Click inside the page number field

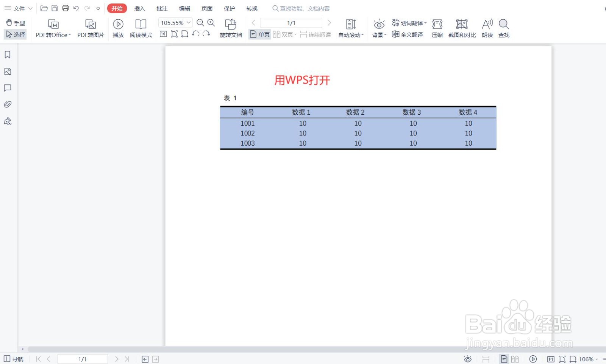[x=291, y=22]
